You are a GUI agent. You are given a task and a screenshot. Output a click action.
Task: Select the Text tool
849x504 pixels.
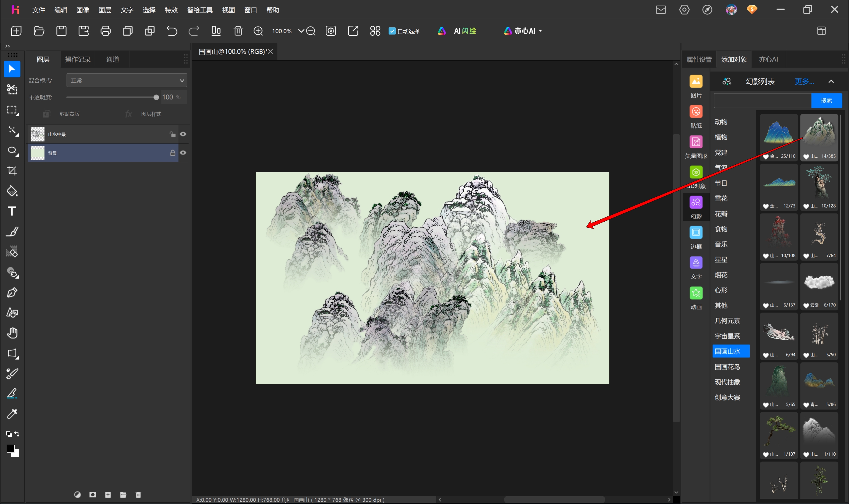12,211
